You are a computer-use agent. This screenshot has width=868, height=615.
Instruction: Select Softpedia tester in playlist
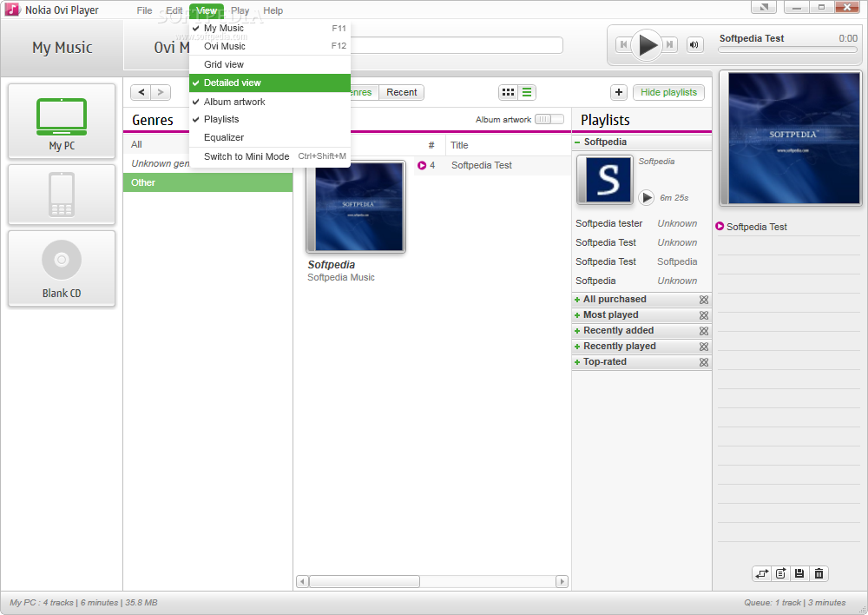click(x=609, y=223)
